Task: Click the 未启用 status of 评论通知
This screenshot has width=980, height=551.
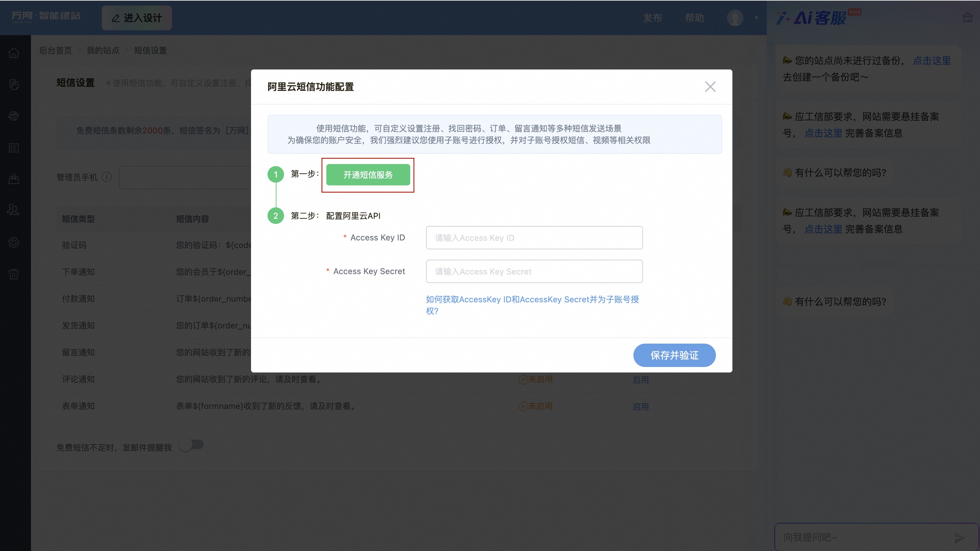Action: [x=535, y=379]
